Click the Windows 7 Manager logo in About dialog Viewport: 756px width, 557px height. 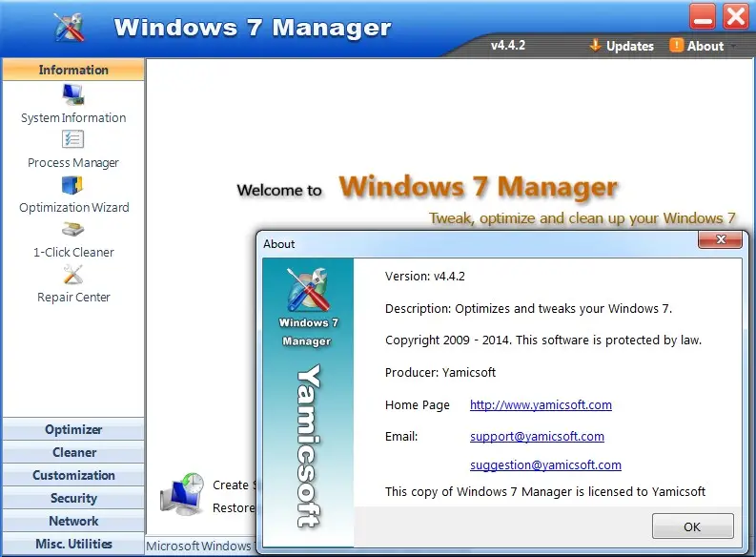coord(308,289)
